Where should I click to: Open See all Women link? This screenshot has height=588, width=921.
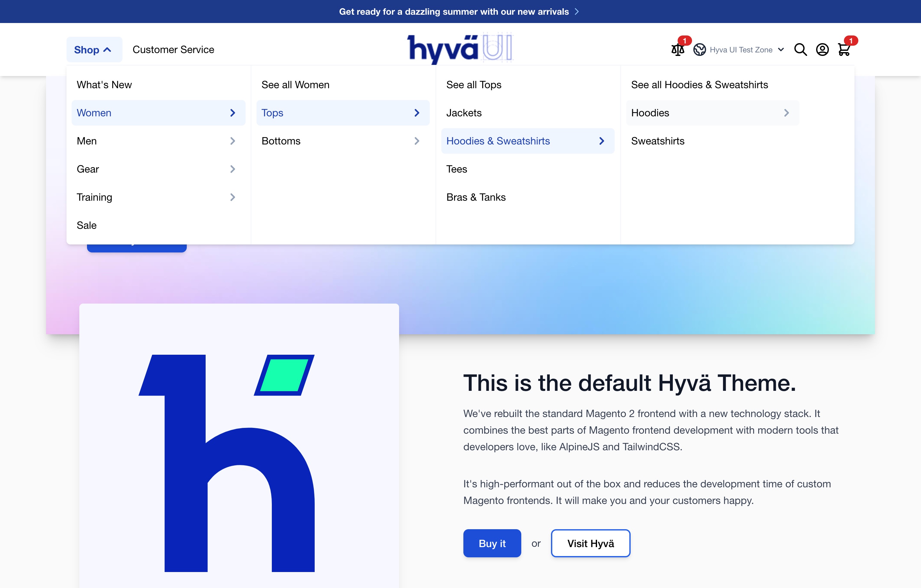click(x=295, y=85)
